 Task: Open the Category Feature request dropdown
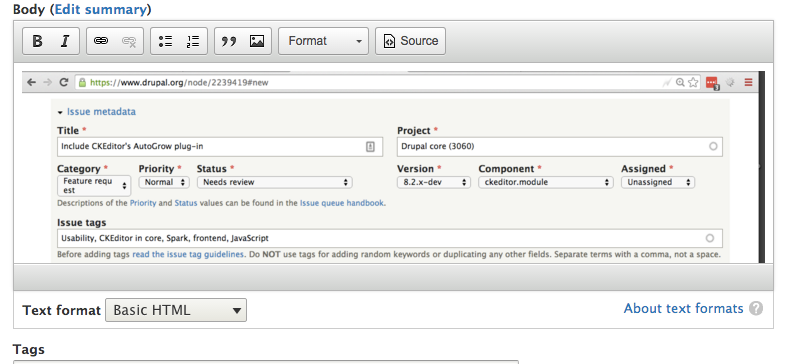pyautogui.click(x=94, y=186)
